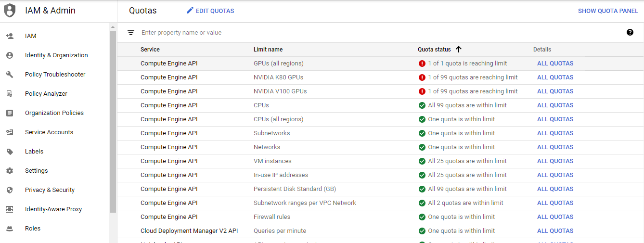Open Identity & Organization menu item
The image size is (644, 243).
(56, 55)
